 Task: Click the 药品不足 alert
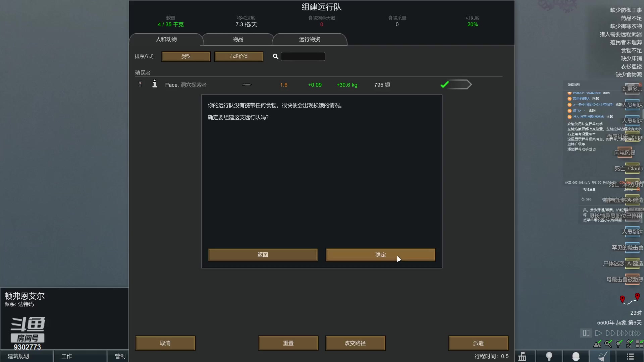[x=631, y=18]
